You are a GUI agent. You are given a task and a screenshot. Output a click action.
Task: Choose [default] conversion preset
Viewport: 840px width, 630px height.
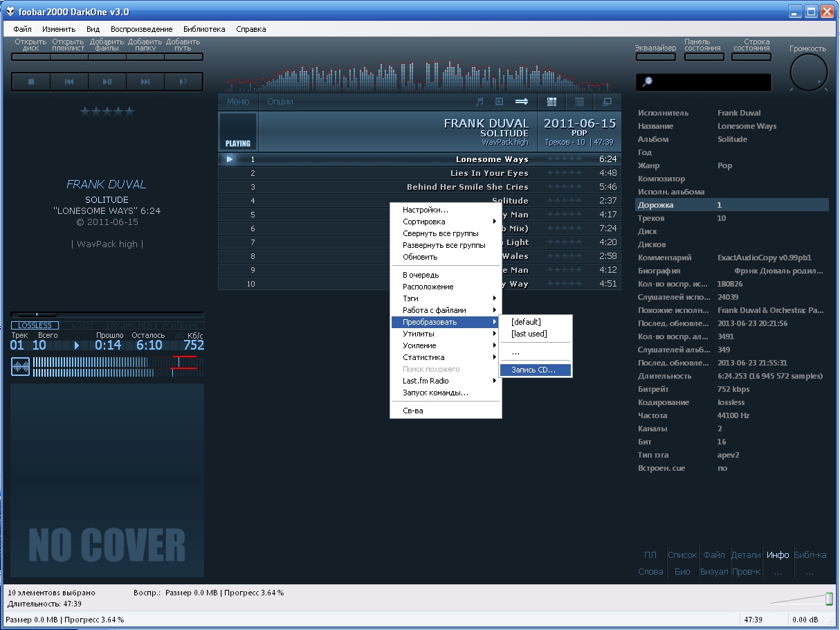coord(536,322)
